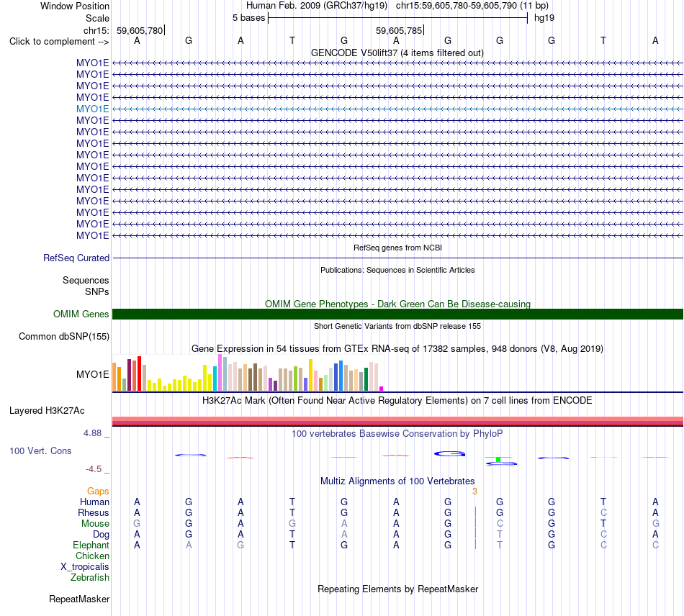The width and height of the screenshot is (684, 616).
Task: Open 'Short Genetic Variants from dbSNP release 155'
Action: (397, 326)
